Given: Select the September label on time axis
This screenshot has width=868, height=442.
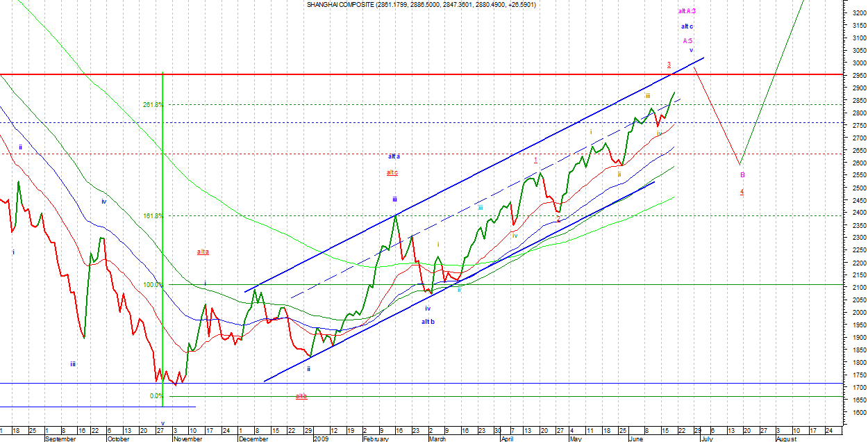Looking at the screenshot, I should [60, 439].
